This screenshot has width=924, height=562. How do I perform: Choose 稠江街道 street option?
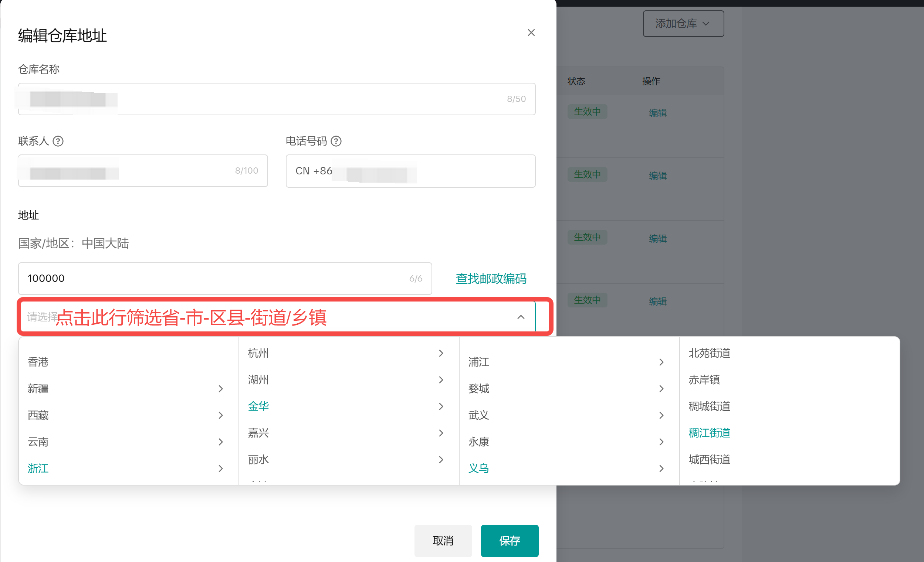point(709,433)
